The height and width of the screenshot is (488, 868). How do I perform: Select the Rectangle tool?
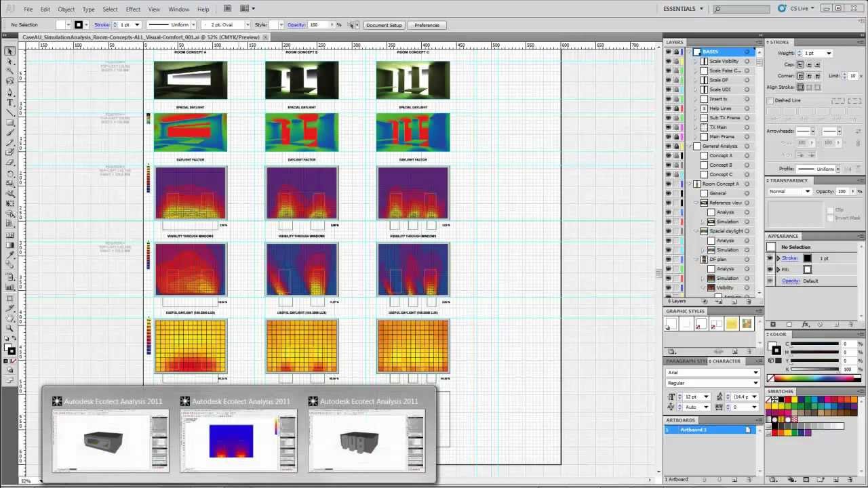(x=10, y=123)
